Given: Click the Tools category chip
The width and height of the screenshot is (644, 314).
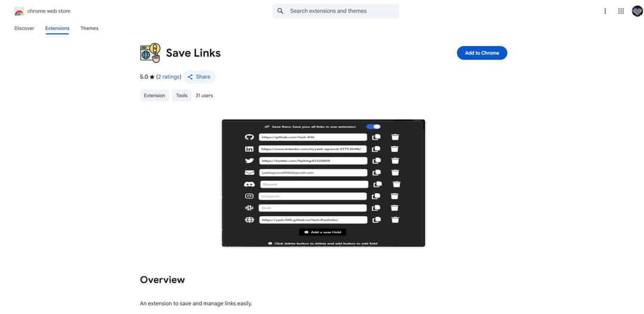Looking at the screenshot, I should coord(182,96).
